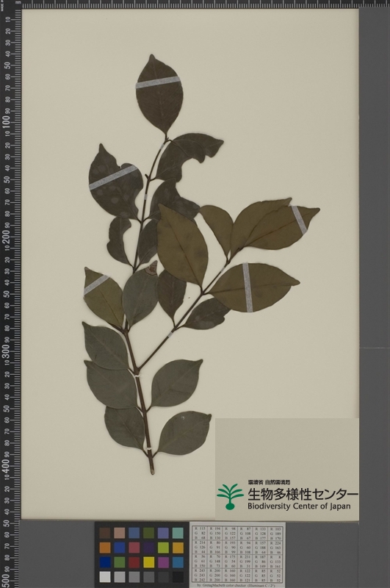Click the yellow swatch on the color checker
The width and height of the screenshot is (390, 588).
point(149,562)
